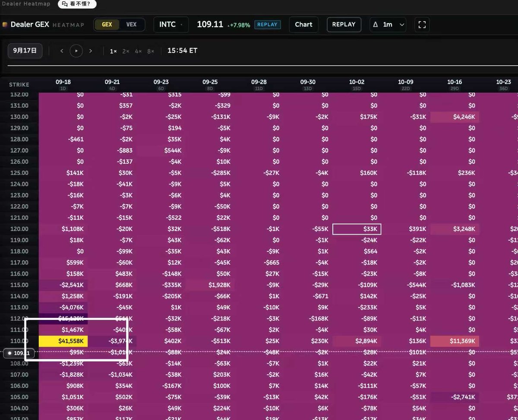Select the 09-21 expiry column header
518x420 pixels.
112,84
